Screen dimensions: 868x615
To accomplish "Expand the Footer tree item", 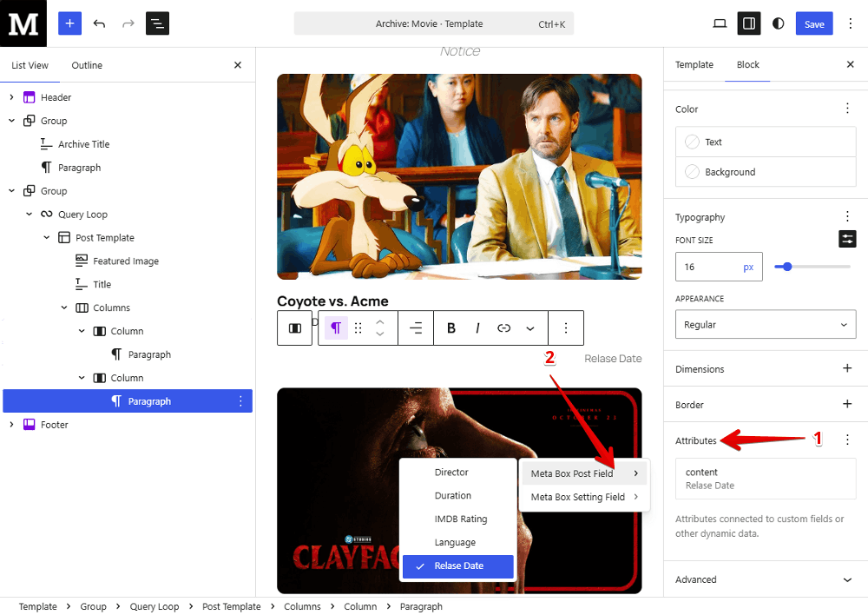I will 11,425.
